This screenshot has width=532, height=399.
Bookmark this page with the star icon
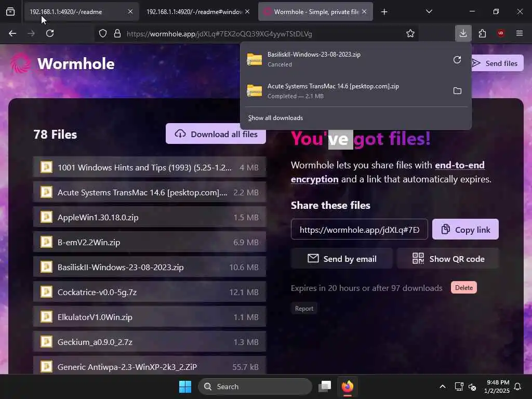pyautogui.click(x=410, y=34)
